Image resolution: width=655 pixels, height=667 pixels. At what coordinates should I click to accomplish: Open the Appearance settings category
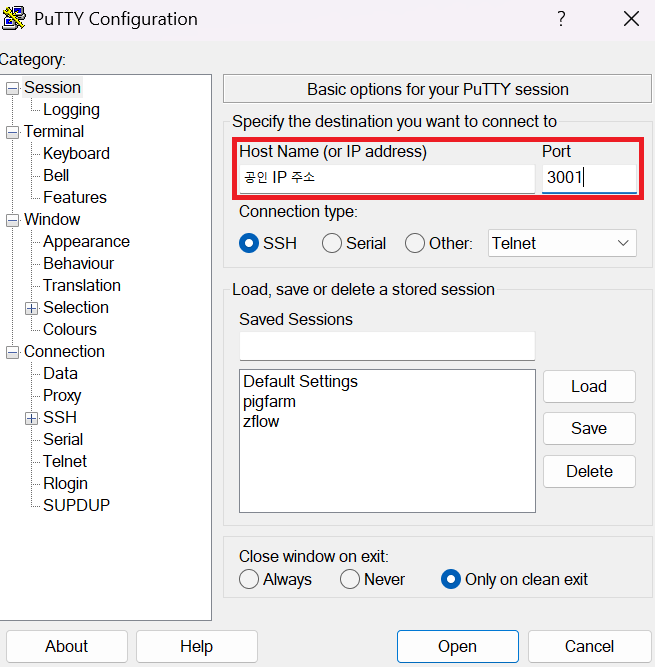coord(86,242)
